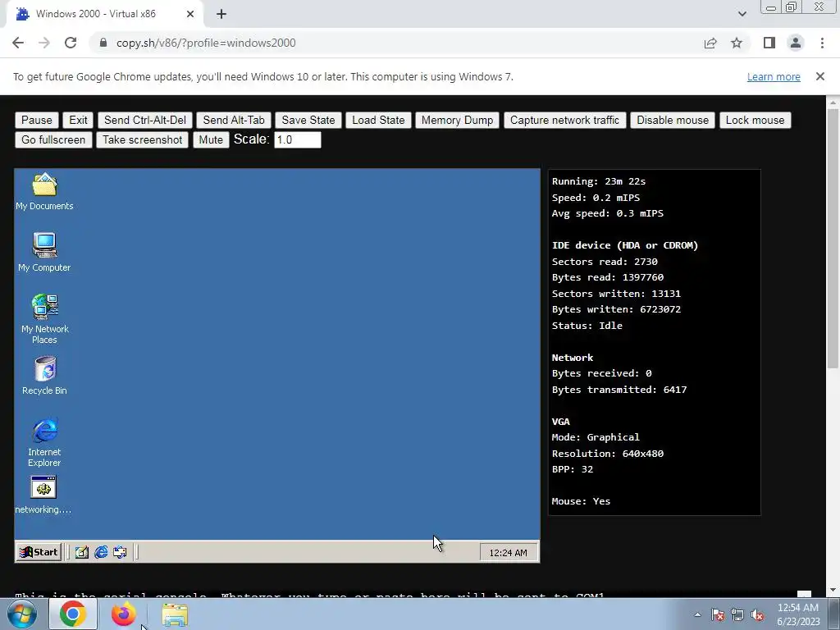The width and height of the screenshot is (840, 630).
Task: Bookmark this page with star icon
Action: tap(737, 43)
